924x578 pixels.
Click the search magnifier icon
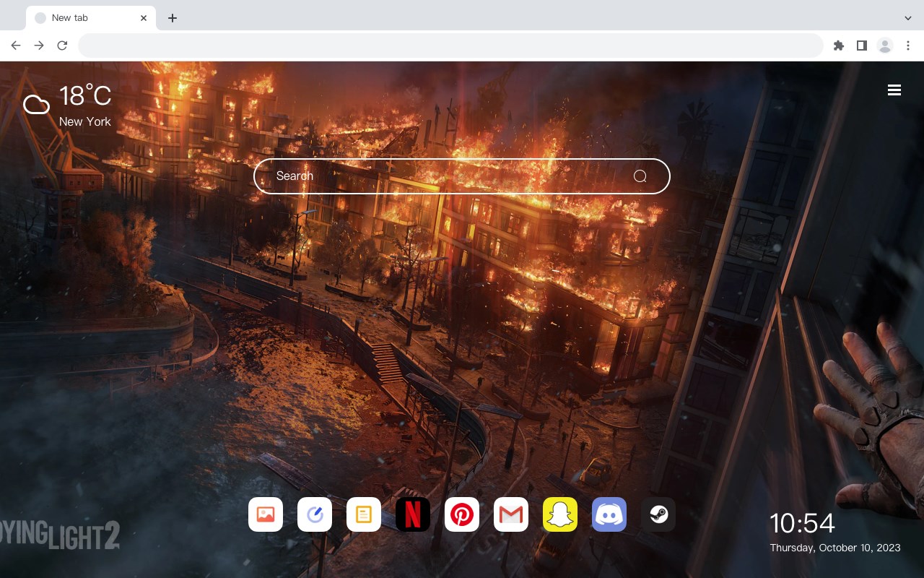pyautogui.click(x=640, y=176)
